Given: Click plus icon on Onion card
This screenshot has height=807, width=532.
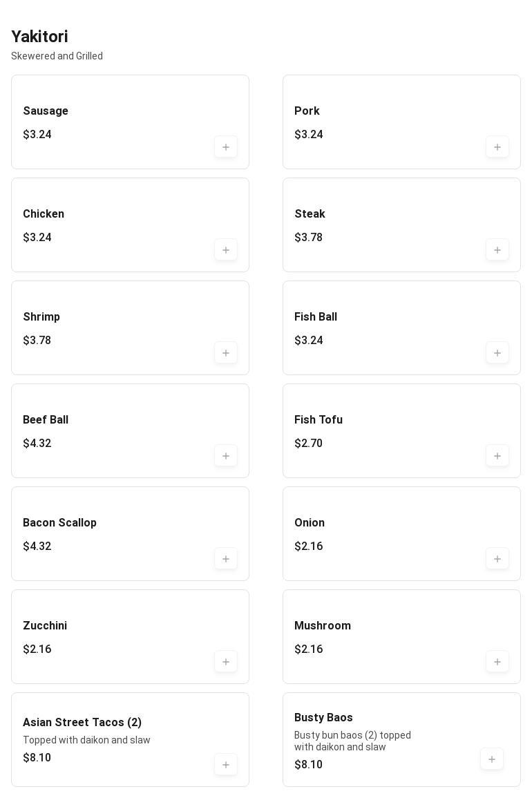Looking at the screenshot, I should point(497,559).
